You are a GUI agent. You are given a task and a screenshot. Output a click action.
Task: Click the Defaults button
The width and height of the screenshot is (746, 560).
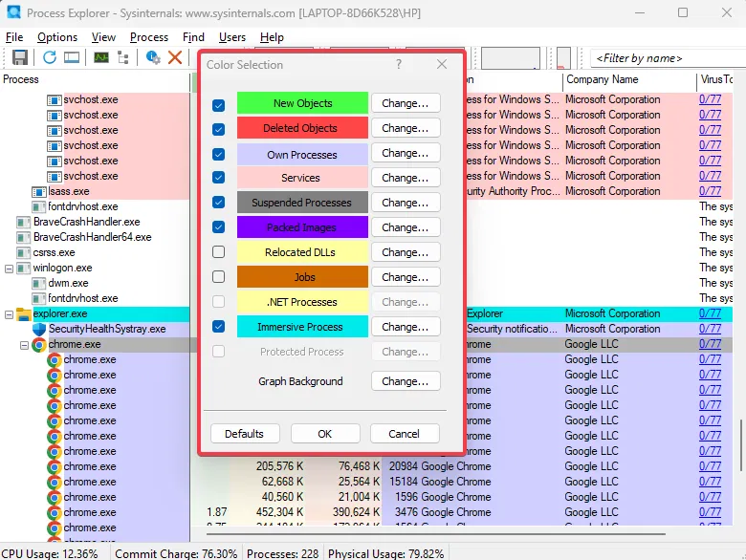244,434
